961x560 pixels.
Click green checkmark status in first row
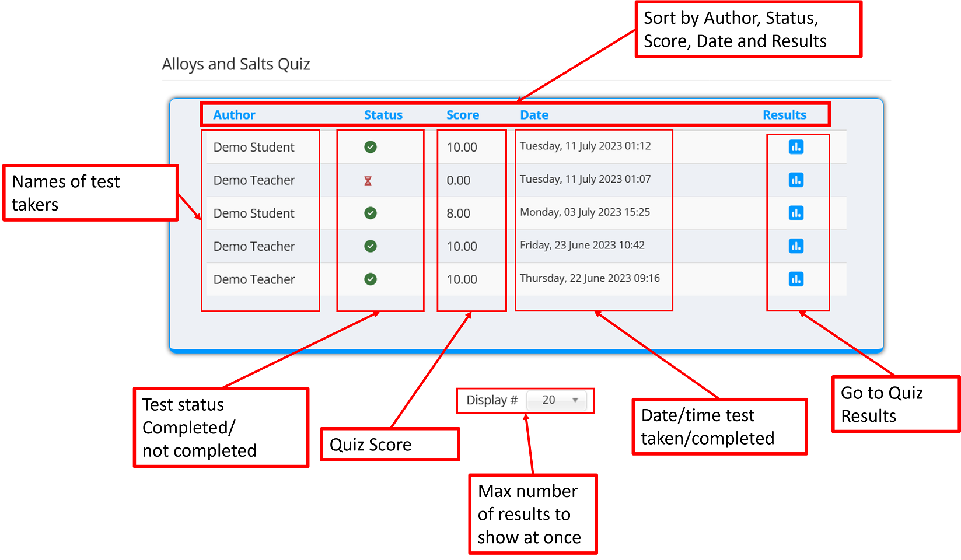click(x=370, y=147)
